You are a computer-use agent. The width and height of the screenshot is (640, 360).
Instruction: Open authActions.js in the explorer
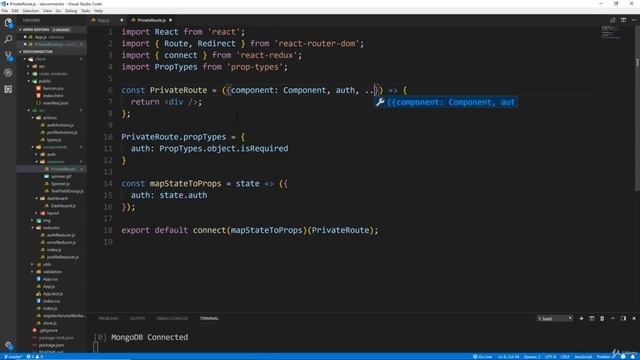[x=51, y=125]
